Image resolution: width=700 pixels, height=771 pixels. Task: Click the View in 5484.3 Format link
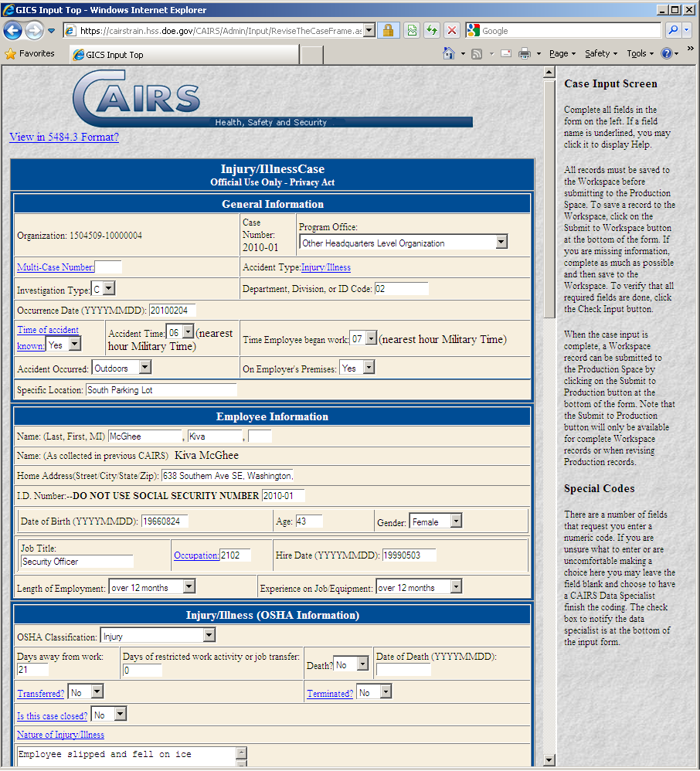(x=64, y=138)
